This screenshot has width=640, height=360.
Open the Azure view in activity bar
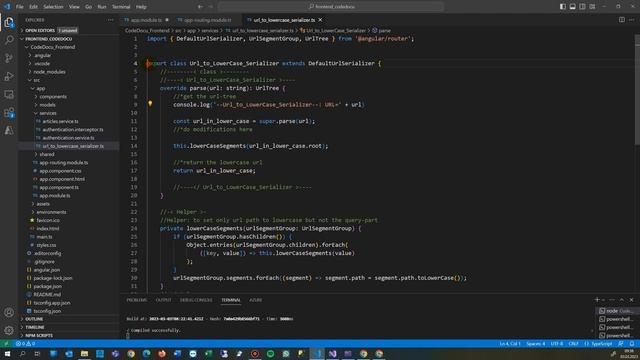9,131
